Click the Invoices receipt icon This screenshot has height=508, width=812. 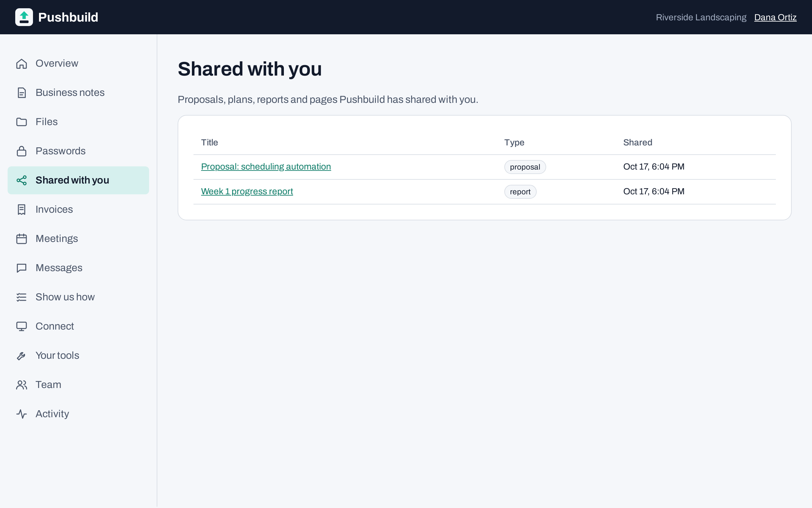click(22, 210)
